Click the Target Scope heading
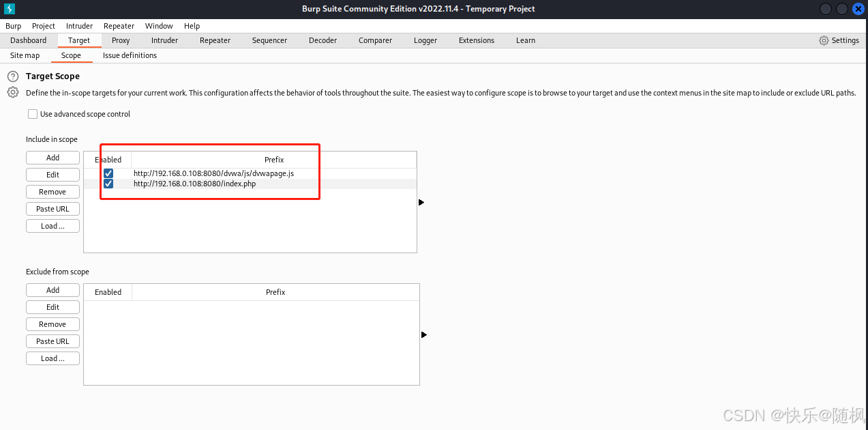The image size is (868, 430). click(x=53, y=76)
